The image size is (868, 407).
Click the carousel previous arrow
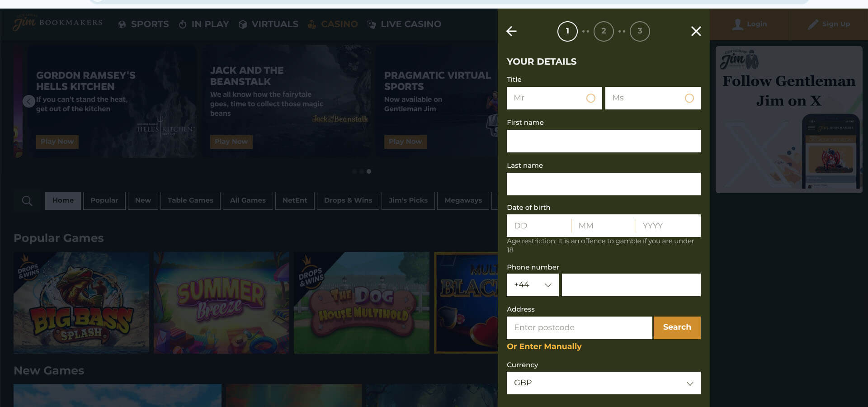[x=29, y=101]
